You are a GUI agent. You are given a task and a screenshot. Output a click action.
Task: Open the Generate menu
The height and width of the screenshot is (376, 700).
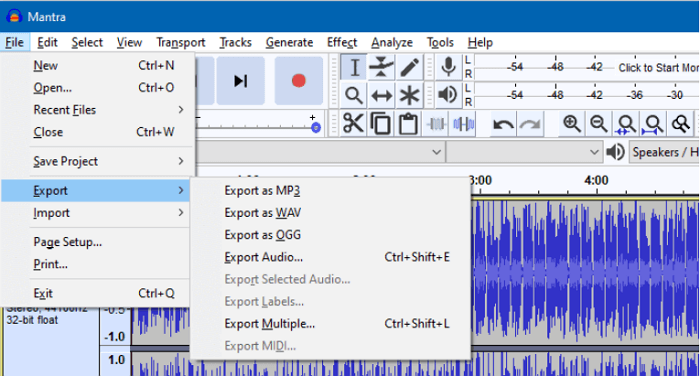(289, 42)
